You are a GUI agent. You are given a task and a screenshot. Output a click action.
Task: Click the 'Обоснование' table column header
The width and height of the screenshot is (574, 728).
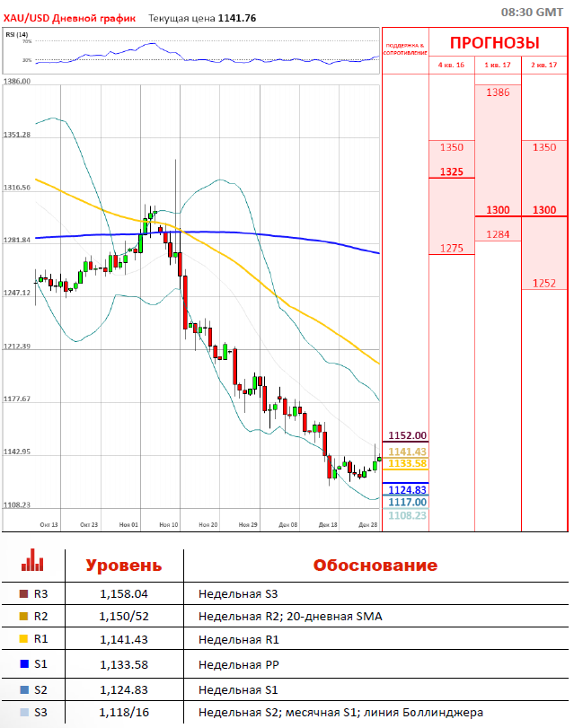pos(375,566)
